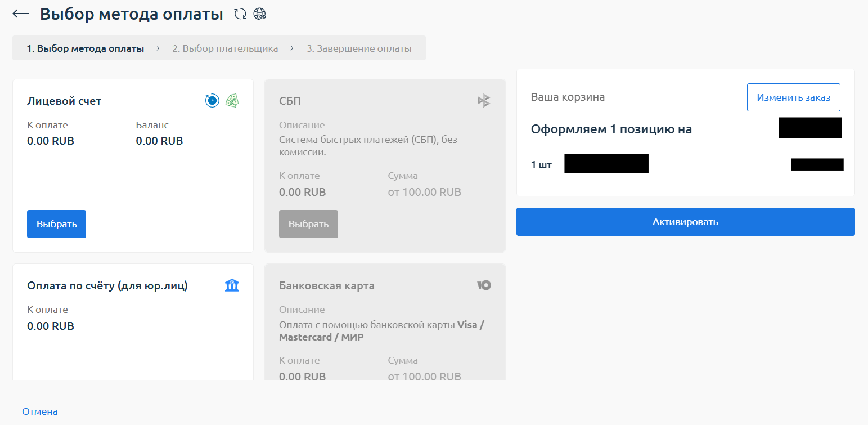Click the Изменить заказ button
This screenshot has height=425, width=868.
pyautogui.click(x=793, y=98)
